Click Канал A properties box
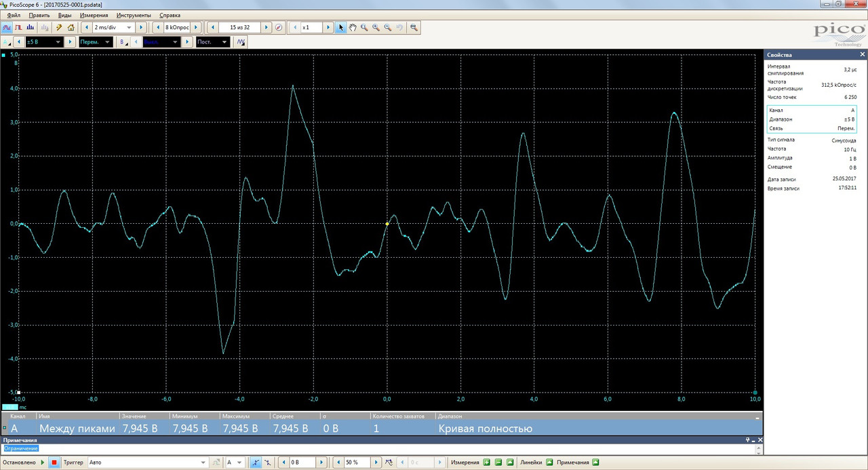 point(812,119)
